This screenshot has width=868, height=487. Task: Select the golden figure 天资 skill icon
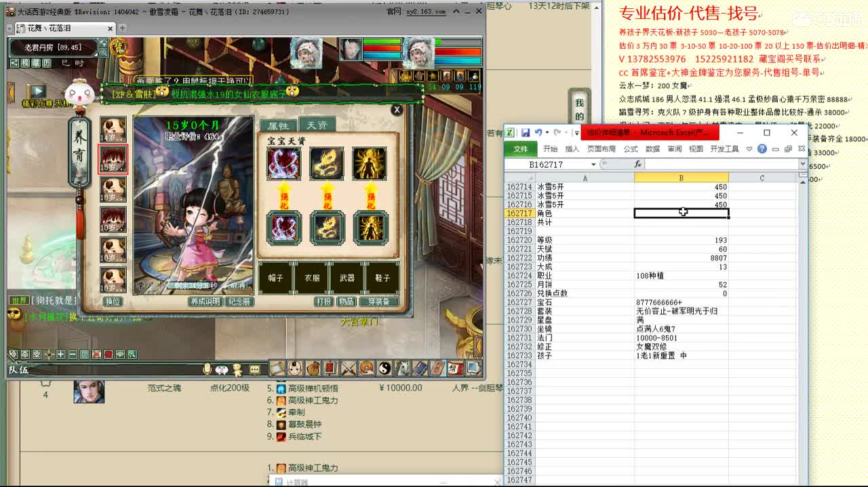tap(370, 163)
